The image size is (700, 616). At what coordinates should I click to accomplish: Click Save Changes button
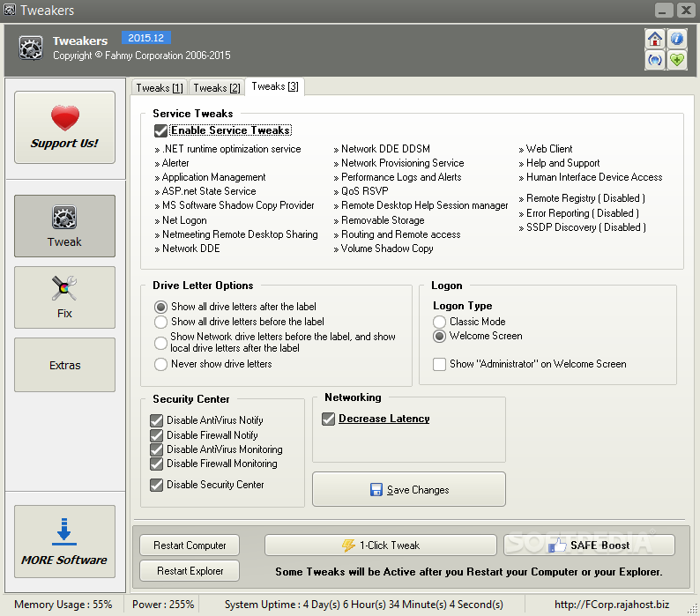[x=409, y=489]
